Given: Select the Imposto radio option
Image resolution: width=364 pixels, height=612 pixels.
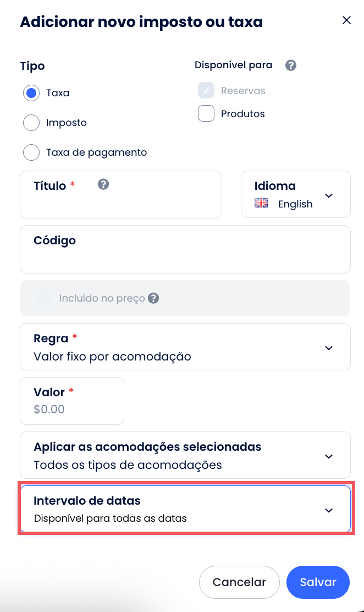Looking at the screenshot, I should click(x=31, y=123).
